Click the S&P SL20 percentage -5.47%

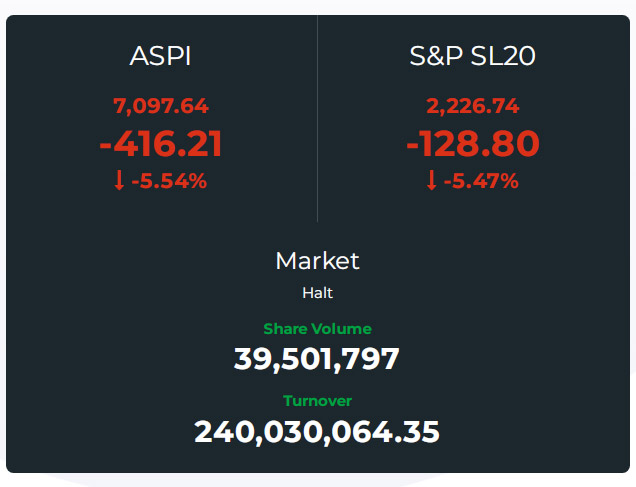tap(481, 181)
